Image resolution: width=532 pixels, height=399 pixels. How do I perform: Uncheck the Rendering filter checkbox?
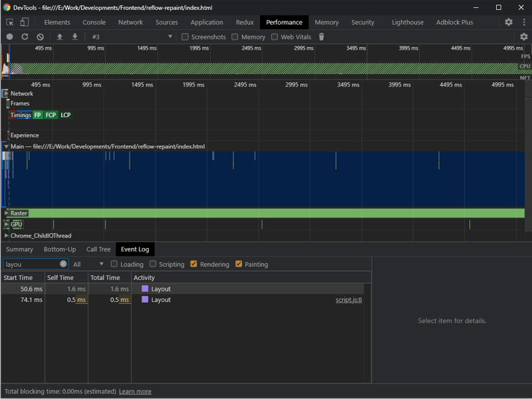(194, 264)
